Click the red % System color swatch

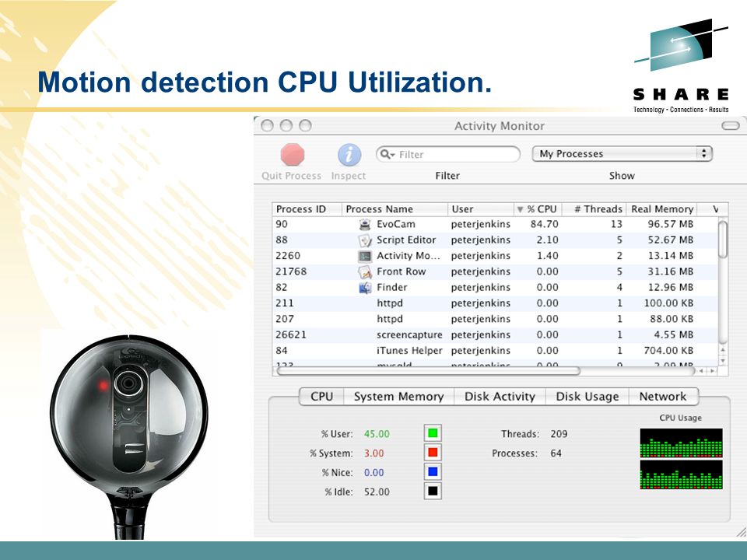coord(433,453)
